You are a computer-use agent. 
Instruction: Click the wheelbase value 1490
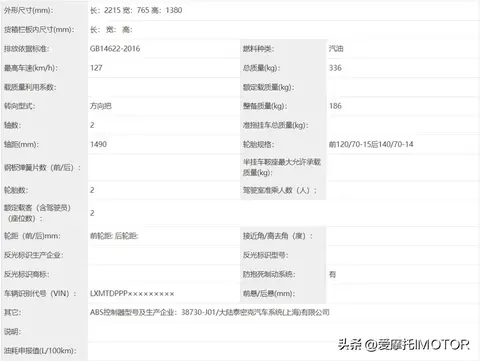(98, 144)
